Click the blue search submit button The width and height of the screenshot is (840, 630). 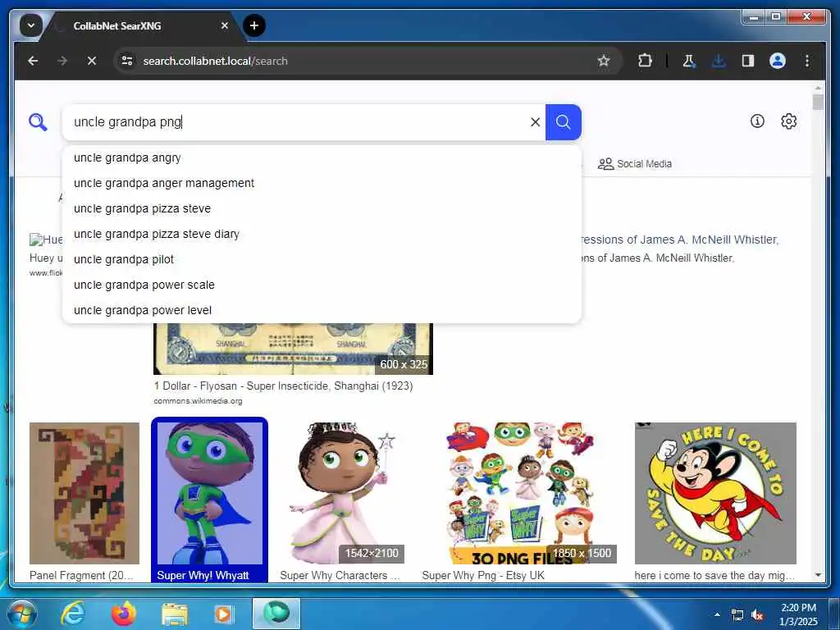563,122
